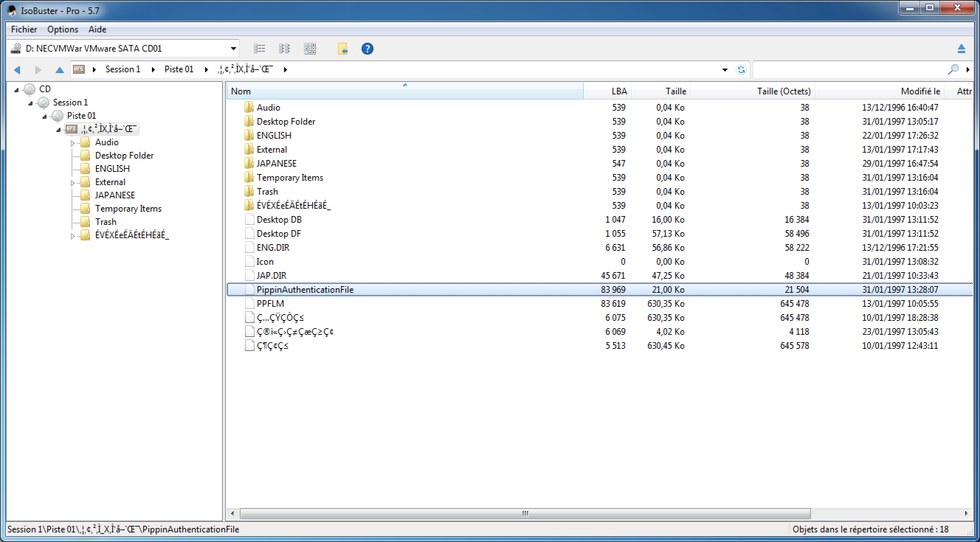This screenshot has height=542, width=980.
Task: Click the right scroll arrow of horizontal scrollbar
Action: coord(966,514)
